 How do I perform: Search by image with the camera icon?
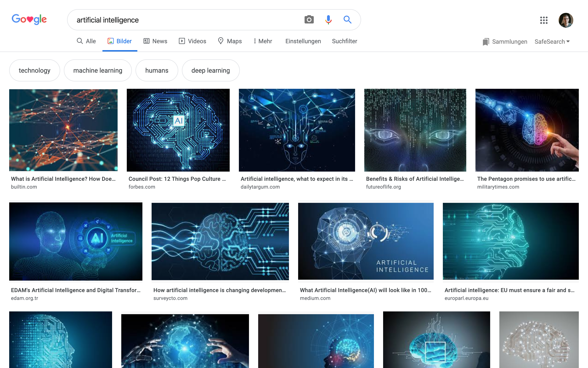coord(309,20)
